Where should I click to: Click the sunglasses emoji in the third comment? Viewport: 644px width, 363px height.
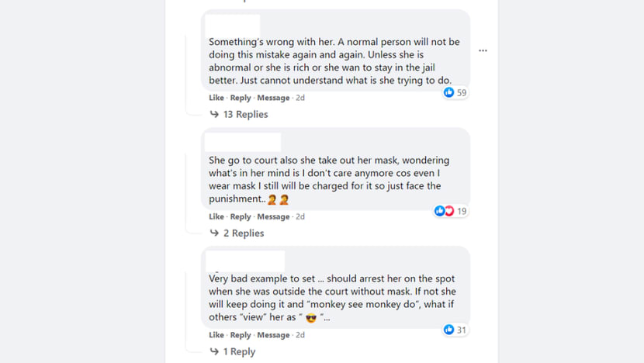click(x=311, y=318)
